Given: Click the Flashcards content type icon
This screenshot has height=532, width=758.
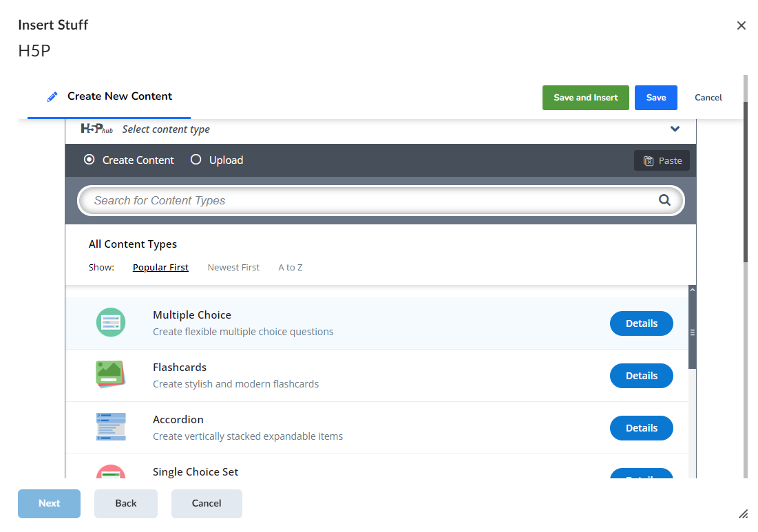Looking at the screenshot, I should point(110,375).
